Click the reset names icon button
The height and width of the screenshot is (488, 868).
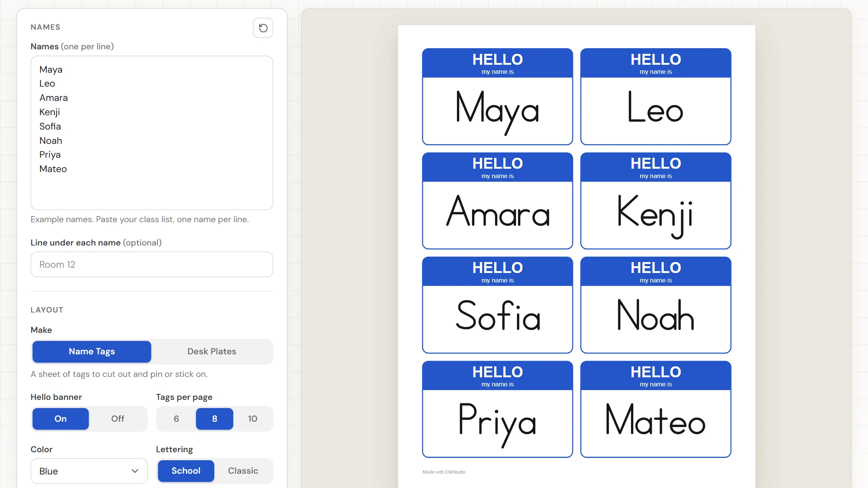point(263,28)
